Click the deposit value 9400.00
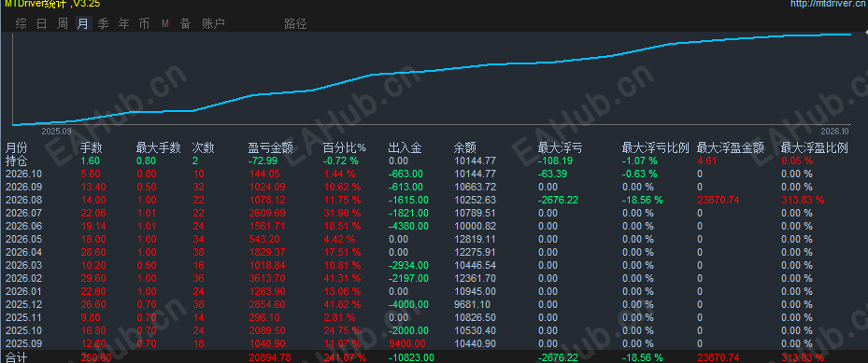 (407, 343)
